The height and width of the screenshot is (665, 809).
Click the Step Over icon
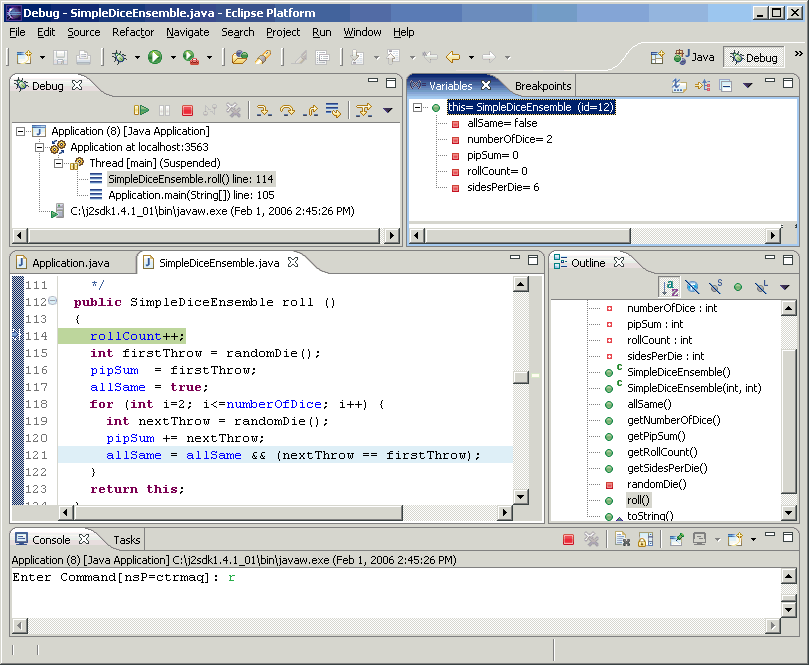(x=287, y=110)
